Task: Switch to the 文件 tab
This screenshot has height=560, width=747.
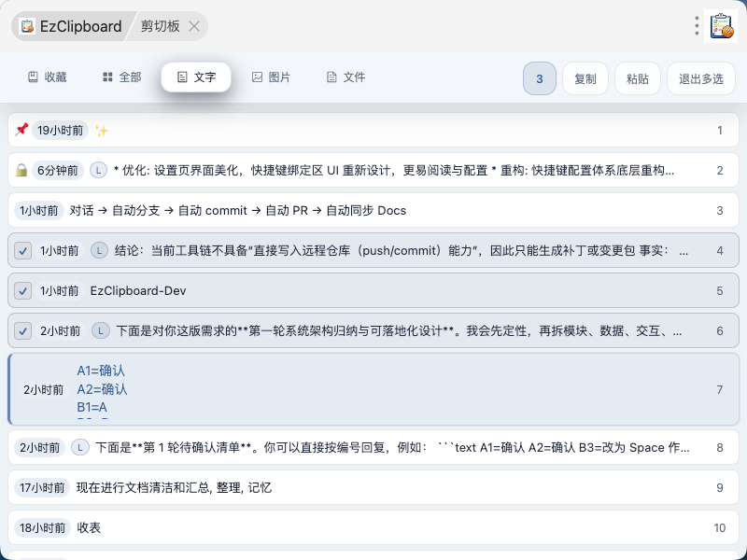Action: [x=345, y=77]
